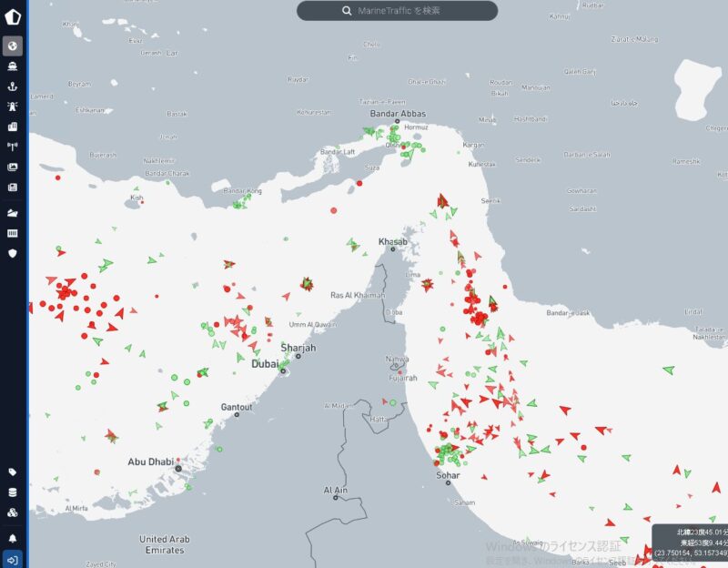Open the notifications bell icon
728x568 pixels.
(13, 538)
